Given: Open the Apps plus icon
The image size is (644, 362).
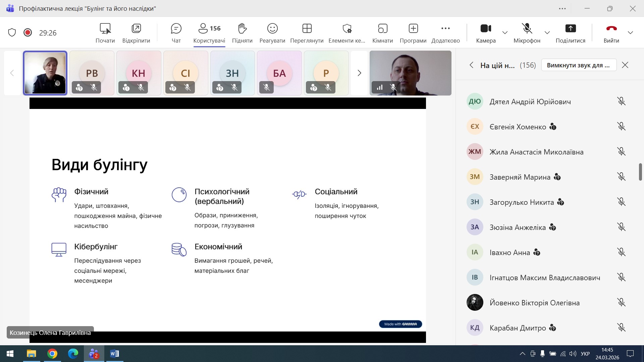Looking at the screenshot, I should (x=413, y=29).
